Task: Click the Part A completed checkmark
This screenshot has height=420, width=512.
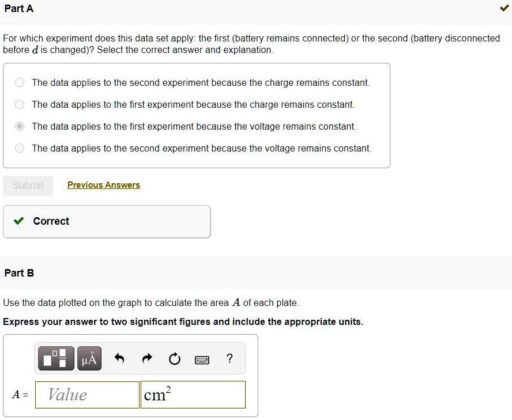Action: [x=504, y=9]
